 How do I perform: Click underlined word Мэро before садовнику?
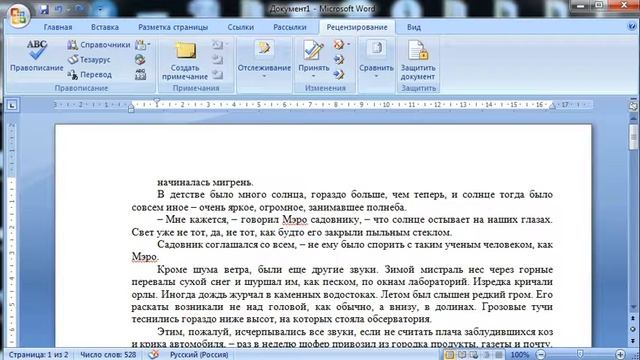pos(294,220)
